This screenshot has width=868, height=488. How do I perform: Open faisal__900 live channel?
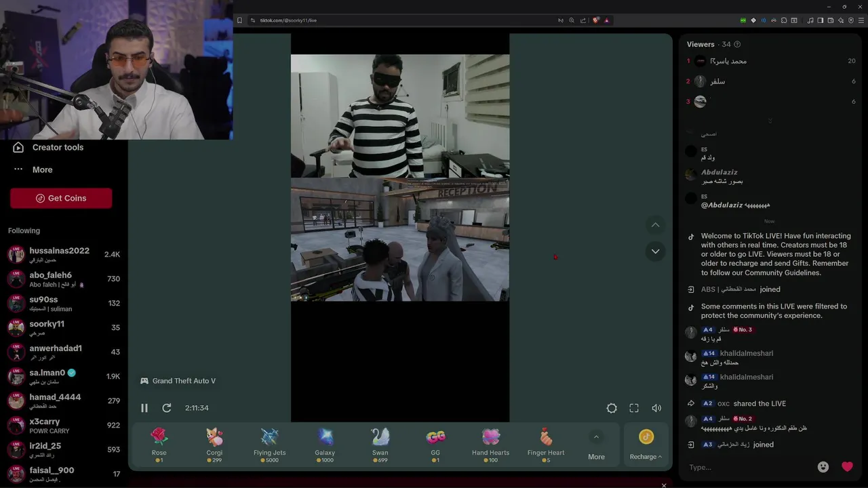[x=64, y=474]
